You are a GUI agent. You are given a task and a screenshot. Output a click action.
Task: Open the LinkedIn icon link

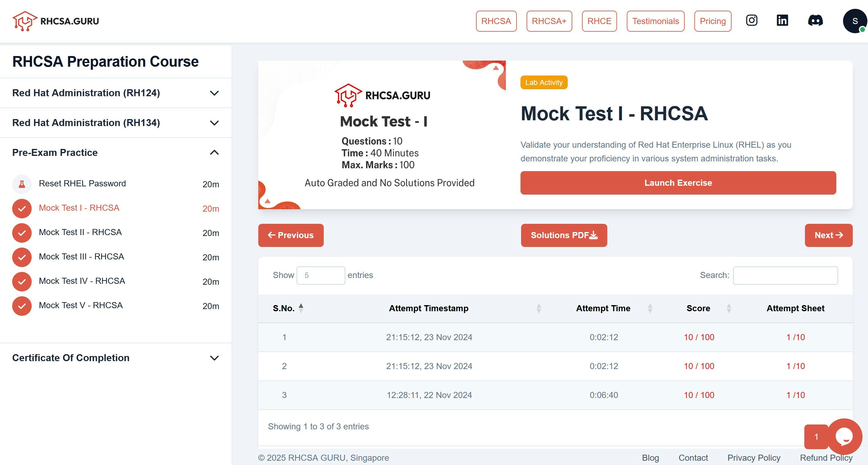coord(782,20)
